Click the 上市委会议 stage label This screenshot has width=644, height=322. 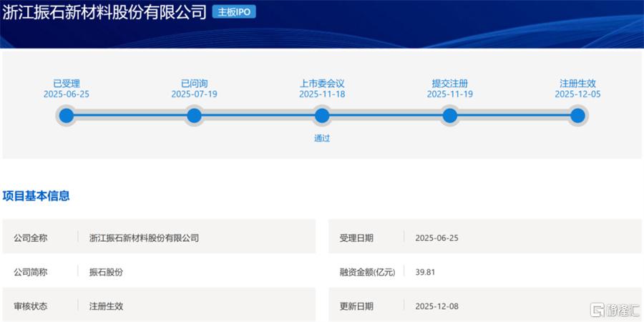322,84
